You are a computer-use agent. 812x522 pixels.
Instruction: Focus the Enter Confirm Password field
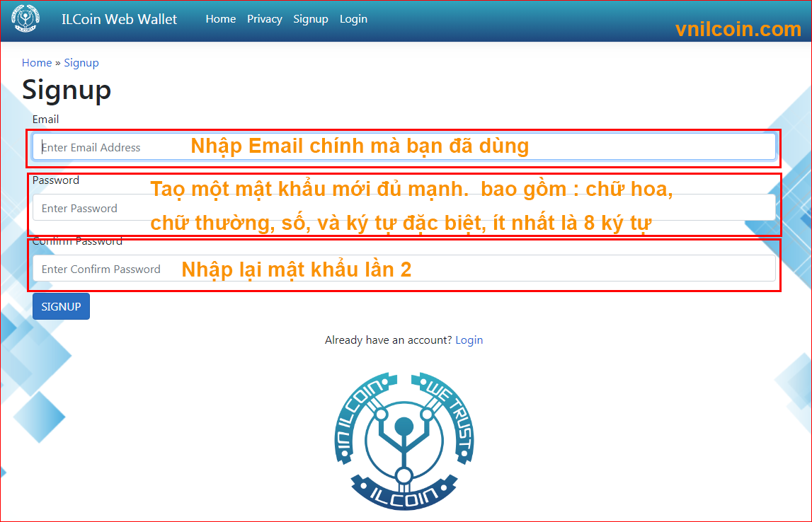tap(404, 268)
